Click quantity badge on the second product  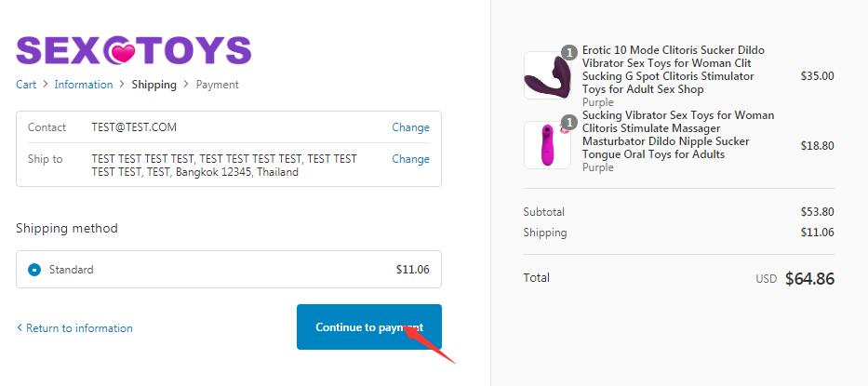[x=569, y=121]
